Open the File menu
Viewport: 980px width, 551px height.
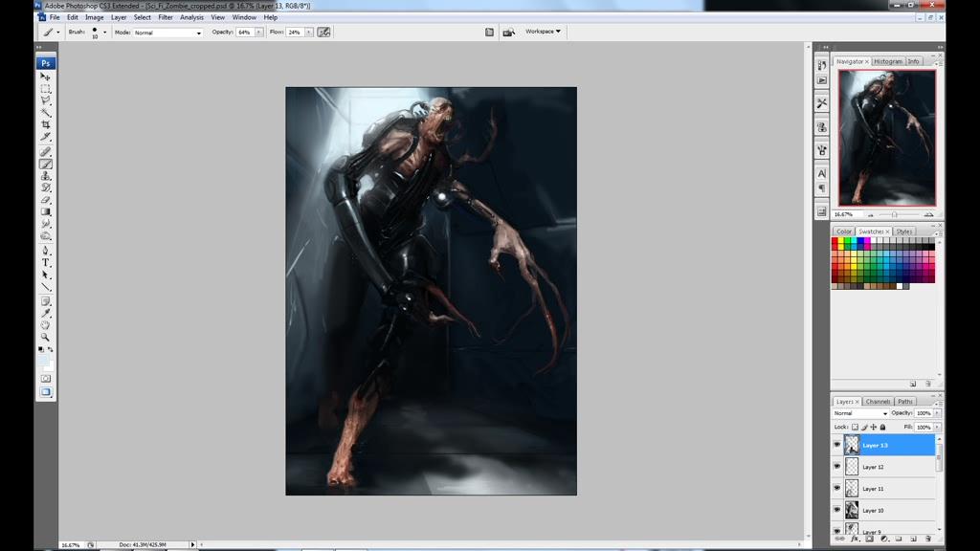[x=55, y=17]
